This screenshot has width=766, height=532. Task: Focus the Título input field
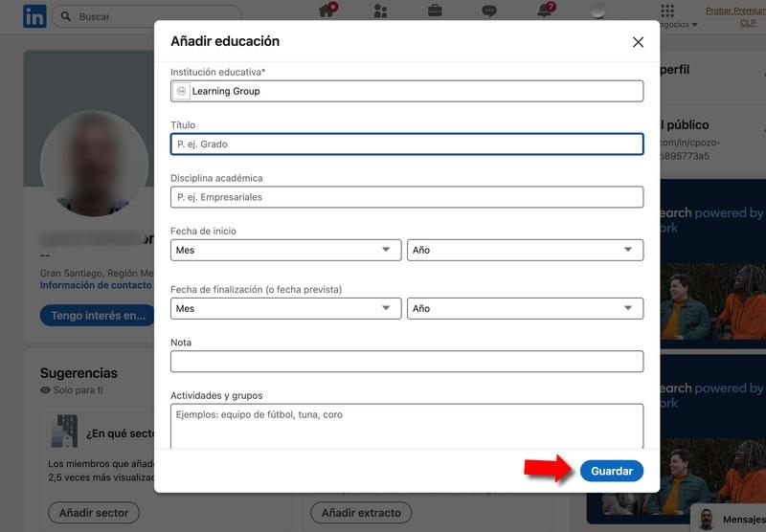407,144
